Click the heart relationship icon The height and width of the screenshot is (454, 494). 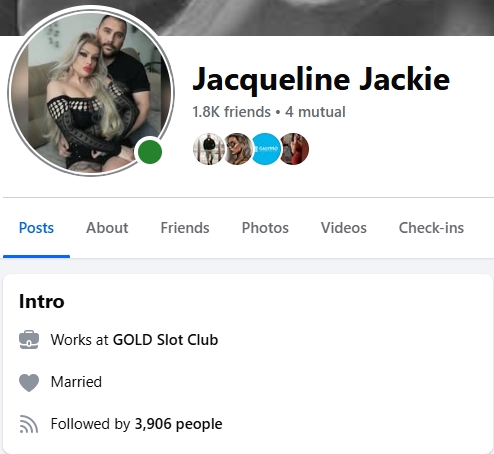tap(29, 382)
